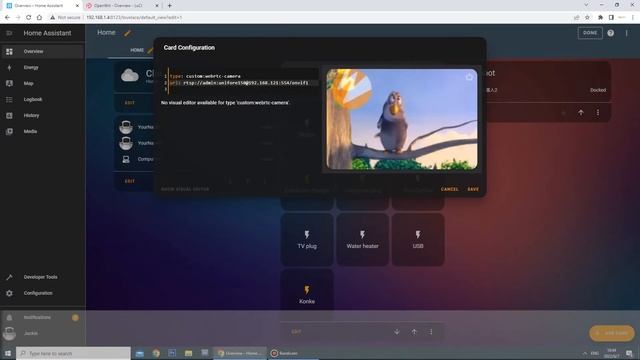Open the browser extensions puzzle icon

point(600,18)
